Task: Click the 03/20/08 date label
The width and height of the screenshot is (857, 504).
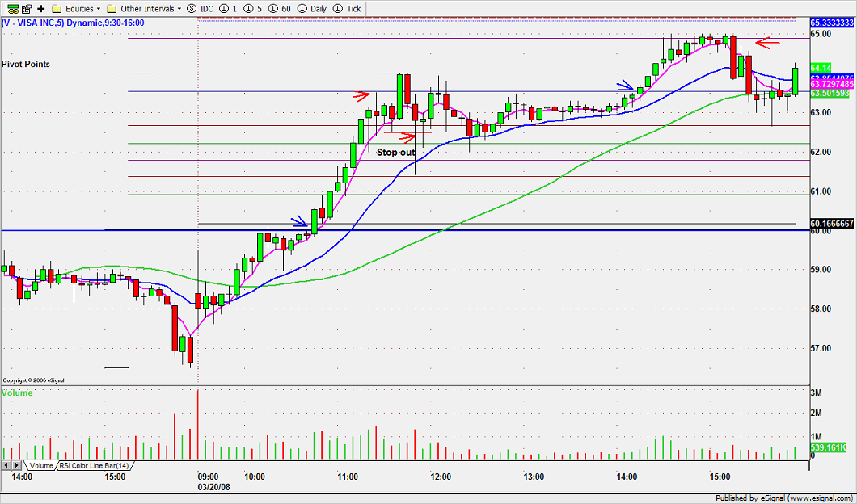Action: pyautogui.click(x=212, y=486)
